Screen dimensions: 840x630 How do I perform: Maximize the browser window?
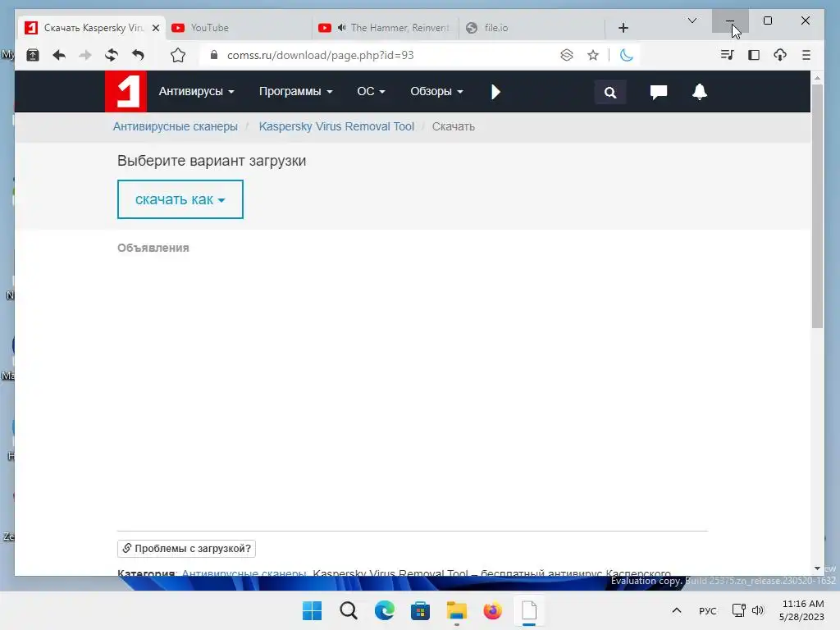pyautogui.click(x=768, y=21)
